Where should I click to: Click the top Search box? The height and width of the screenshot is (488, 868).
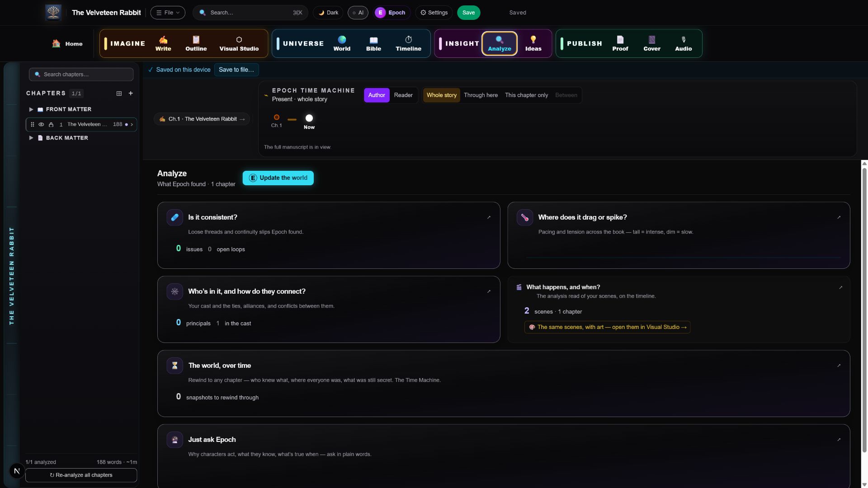[x=250, y=13]
